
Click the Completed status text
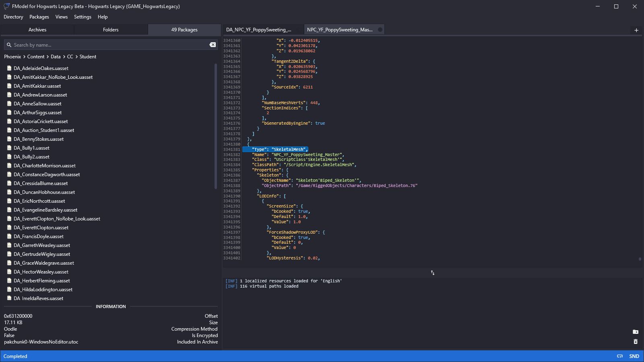click(15, 356)
